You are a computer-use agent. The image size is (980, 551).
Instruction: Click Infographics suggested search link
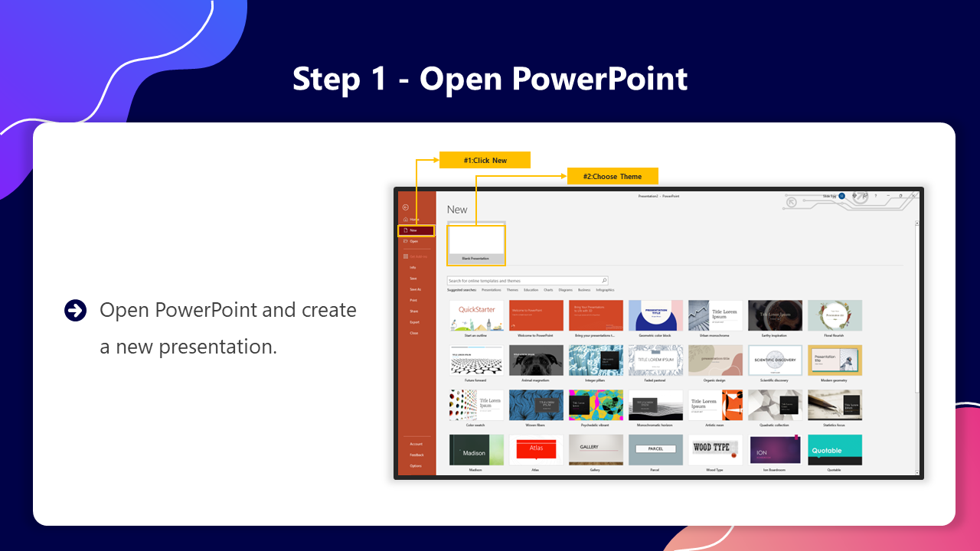(605, 290)
